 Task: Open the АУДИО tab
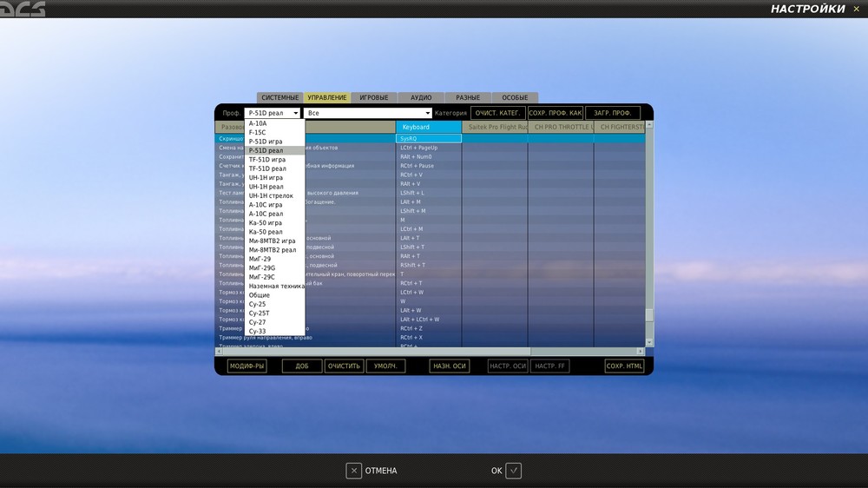pyautogui.click(x=421, y=97)
